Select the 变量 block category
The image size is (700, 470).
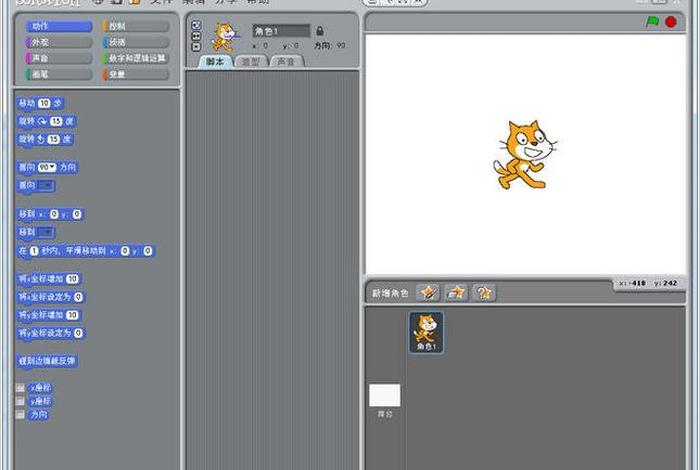tap(136, 75)
